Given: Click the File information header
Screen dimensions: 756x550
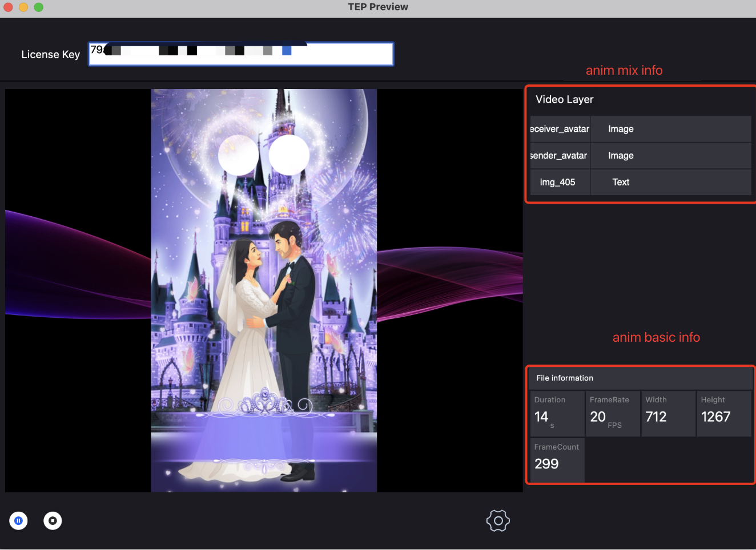Looking at the screenshot, I should [x=565, y=378].
